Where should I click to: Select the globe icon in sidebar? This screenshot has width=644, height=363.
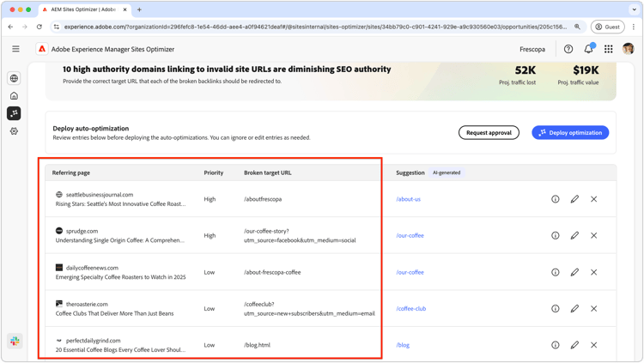tap(14, 78)
